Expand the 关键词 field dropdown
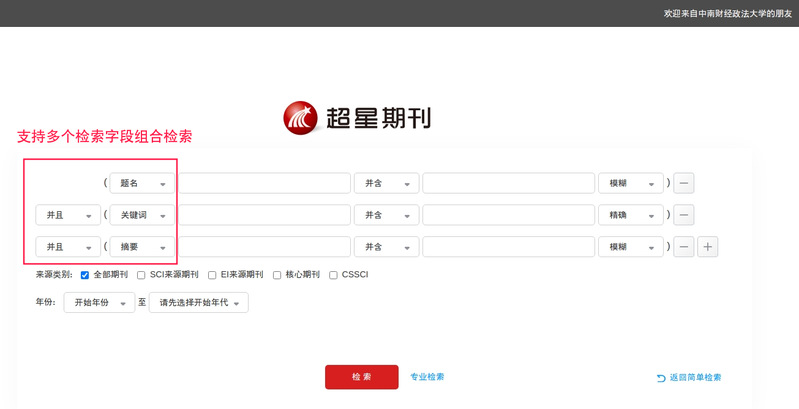Viewport: 799px width, 409px height. pyautogui.click(x=142, y=215)
